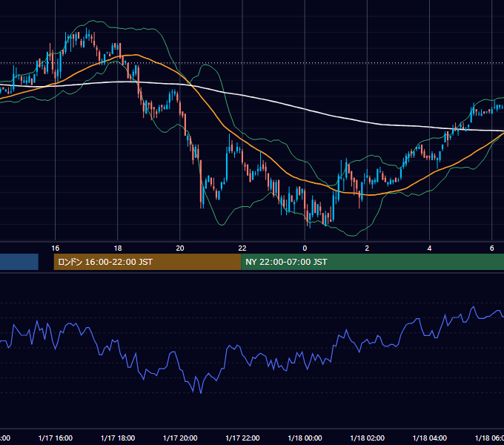Click the 1/17 20:00 time label
Image resolution: width=504 pixels, height=445 pixels.
(x=180, y=438)
